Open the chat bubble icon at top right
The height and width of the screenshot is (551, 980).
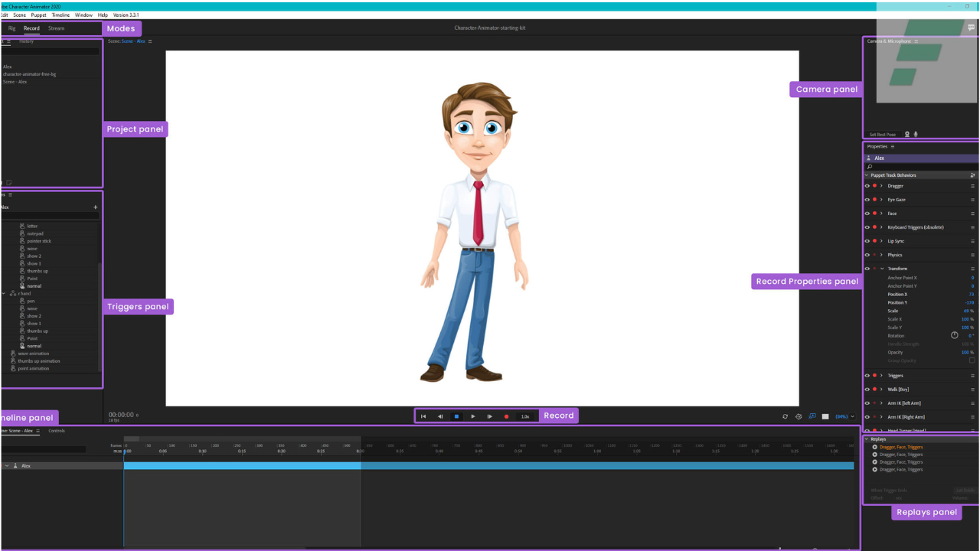pyautogui.click(x=971, y=28)
